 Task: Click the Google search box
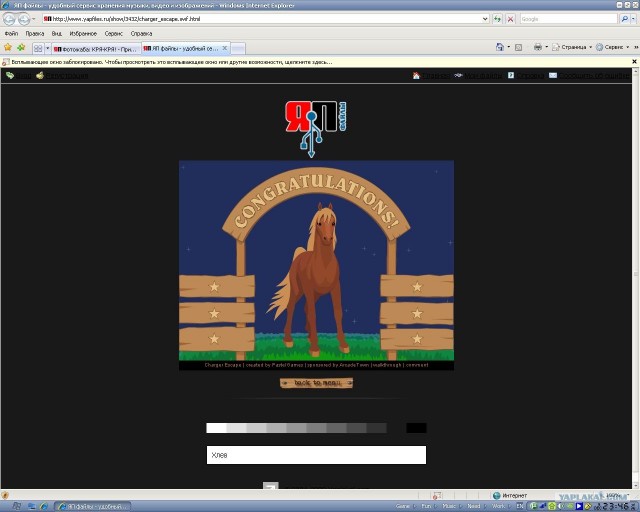(568, 19)
